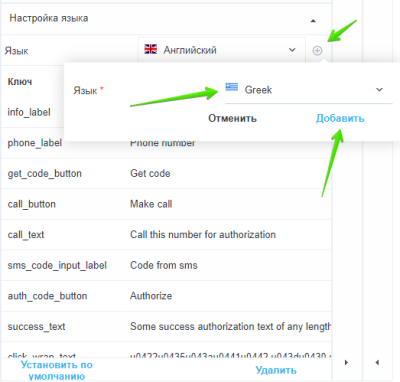Click the right-pointing triangle arrow at the bottom
This screenshot has height=382, width=400.
pyautogui.click(x=347, y=362)
